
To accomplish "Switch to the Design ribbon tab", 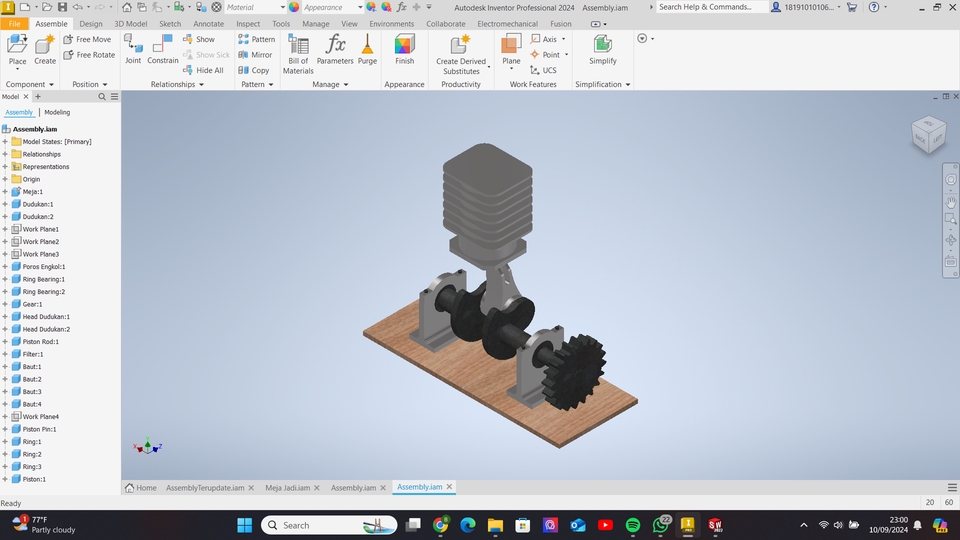I will pos(91,24).
